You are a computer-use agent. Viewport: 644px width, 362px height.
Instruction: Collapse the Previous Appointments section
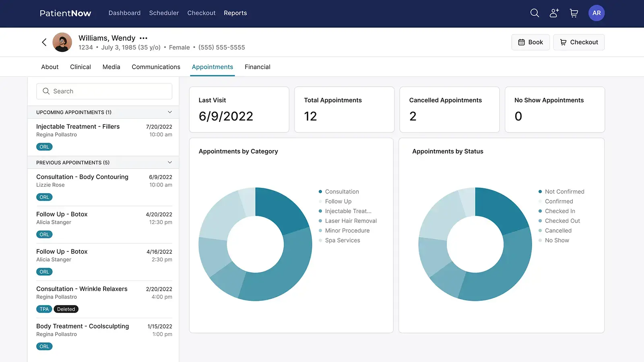click(x=170, y=162)
